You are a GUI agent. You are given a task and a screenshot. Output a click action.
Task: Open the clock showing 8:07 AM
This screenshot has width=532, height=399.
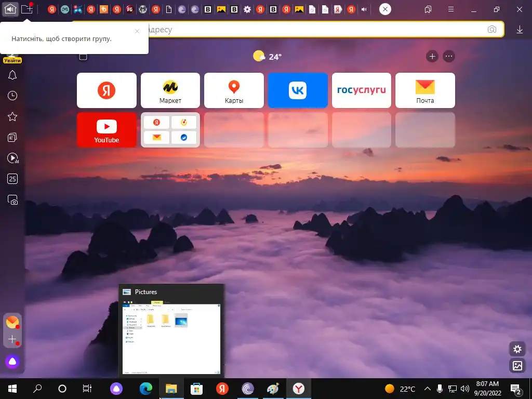pyautogui.click(x=487, y=389)
